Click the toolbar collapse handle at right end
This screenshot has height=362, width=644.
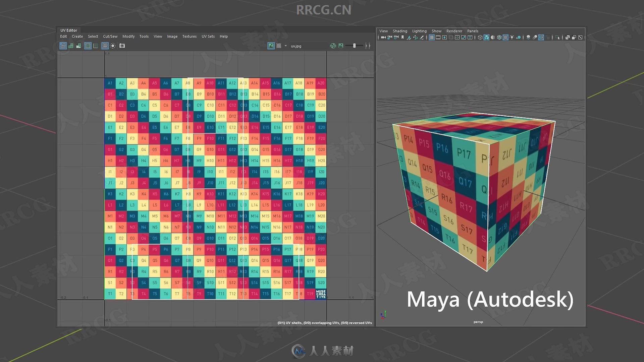[368, 46]
